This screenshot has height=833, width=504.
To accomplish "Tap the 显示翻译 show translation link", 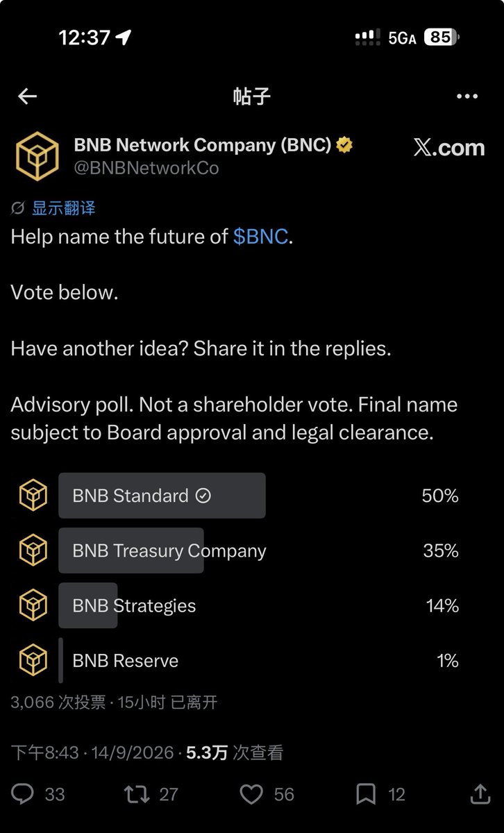I will click(63, 208).
